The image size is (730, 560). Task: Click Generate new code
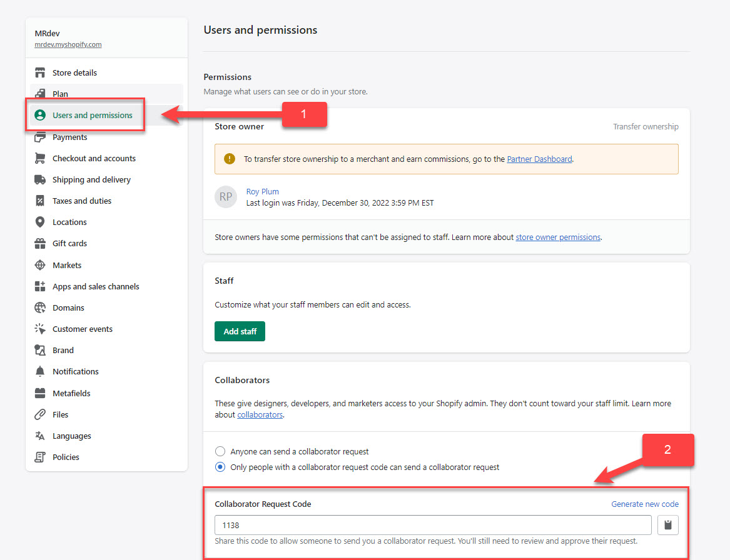[645, 504]
